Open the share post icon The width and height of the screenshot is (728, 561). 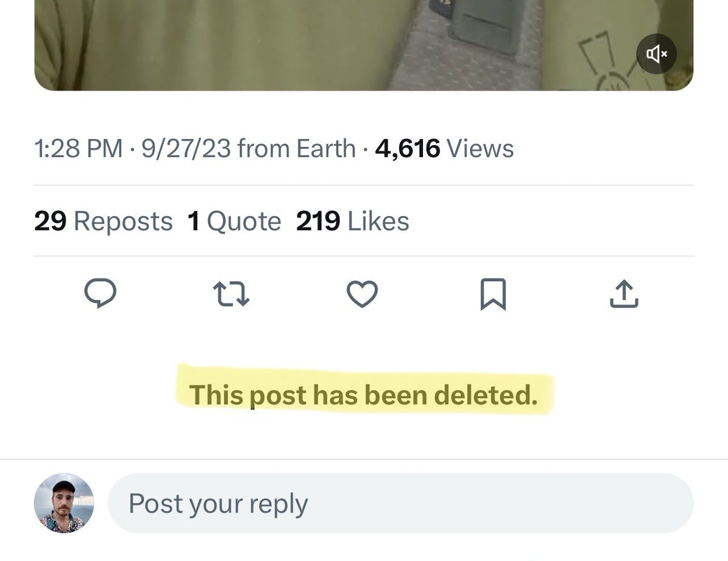click(624, 294)
